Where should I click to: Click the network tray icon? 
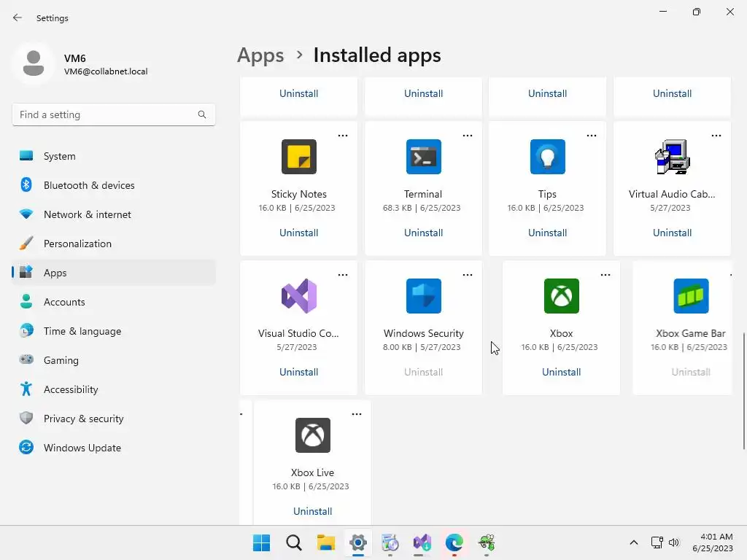click(x=657, y=542)
